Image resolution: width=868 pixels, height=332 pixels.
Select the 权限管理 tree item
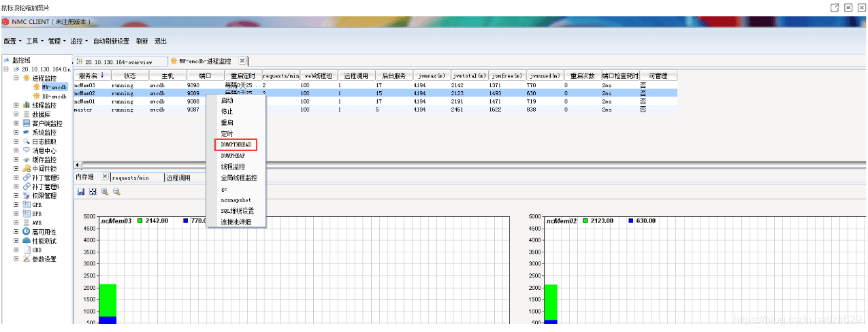(44, 195)
